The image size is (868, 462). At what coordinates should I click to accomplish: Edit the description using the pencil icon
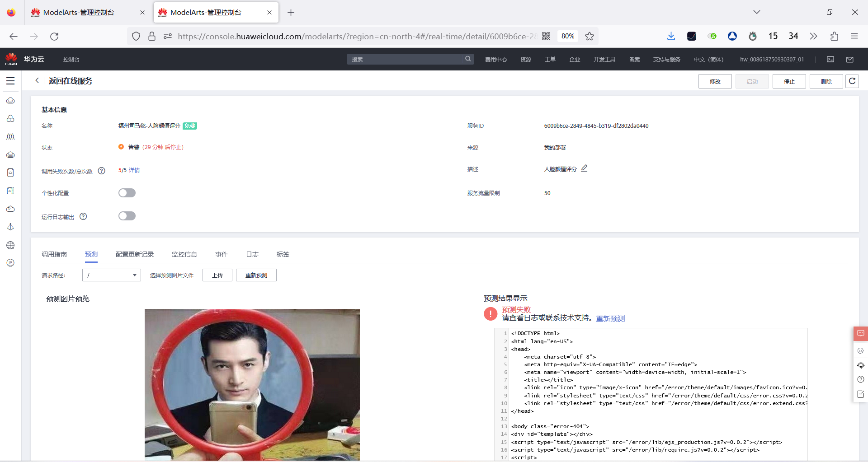coord(584,168)
